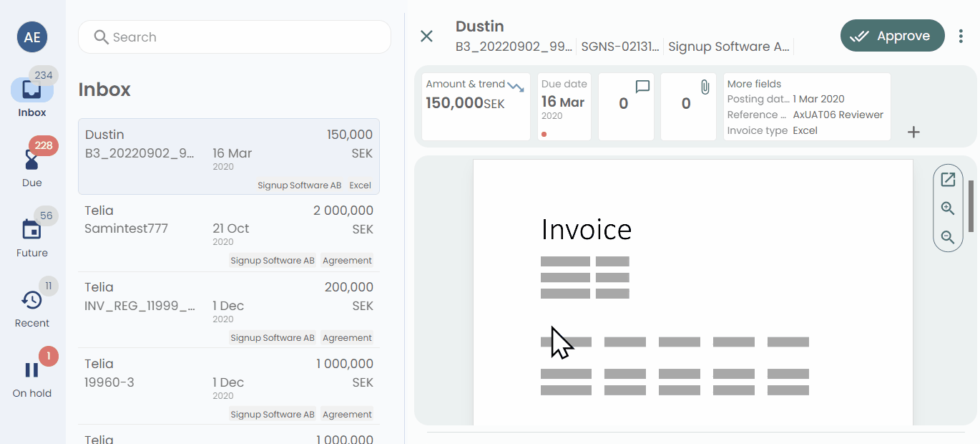Click the SGNS-02131 header reference
Viewport: 980px width, 444px height.
(620, 47)
